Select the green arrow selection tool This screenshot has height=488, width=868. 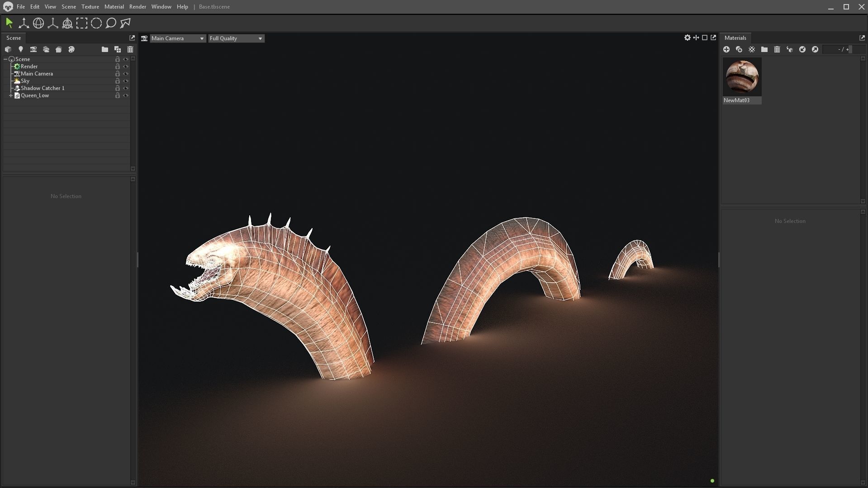click(x=9, y=23)
